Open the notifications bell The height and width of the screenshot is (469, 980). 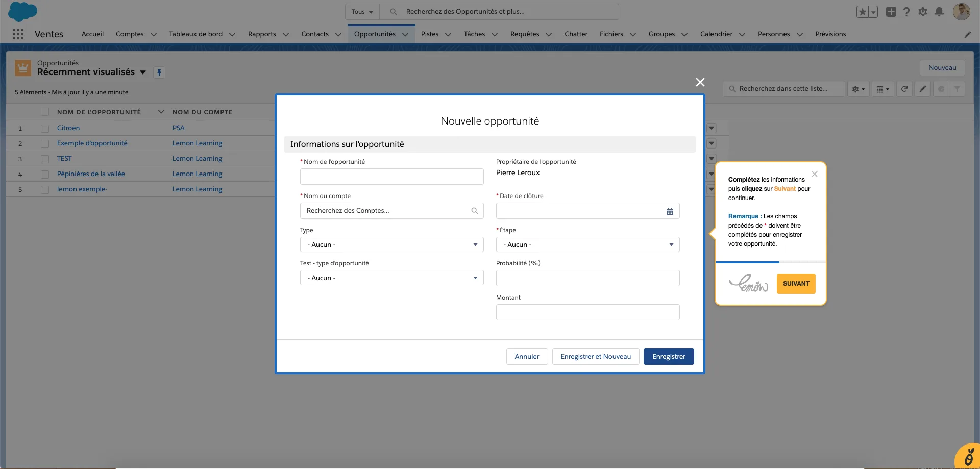click(x=939, y=12)
